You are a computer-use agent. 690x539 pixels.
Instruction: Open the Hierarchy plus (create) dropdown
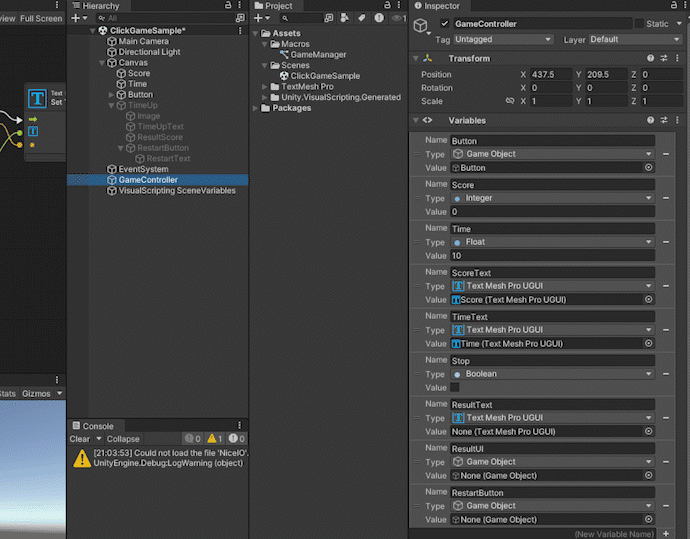(79, 18)
